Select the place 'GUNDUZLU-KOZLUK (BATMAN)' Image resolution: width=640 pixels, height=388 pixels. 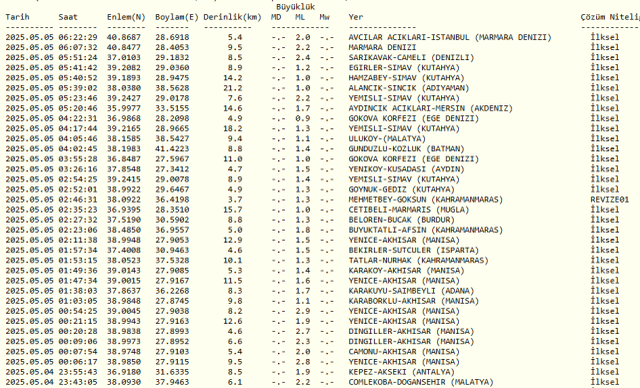pyautogui.click(x=407, y=149)
